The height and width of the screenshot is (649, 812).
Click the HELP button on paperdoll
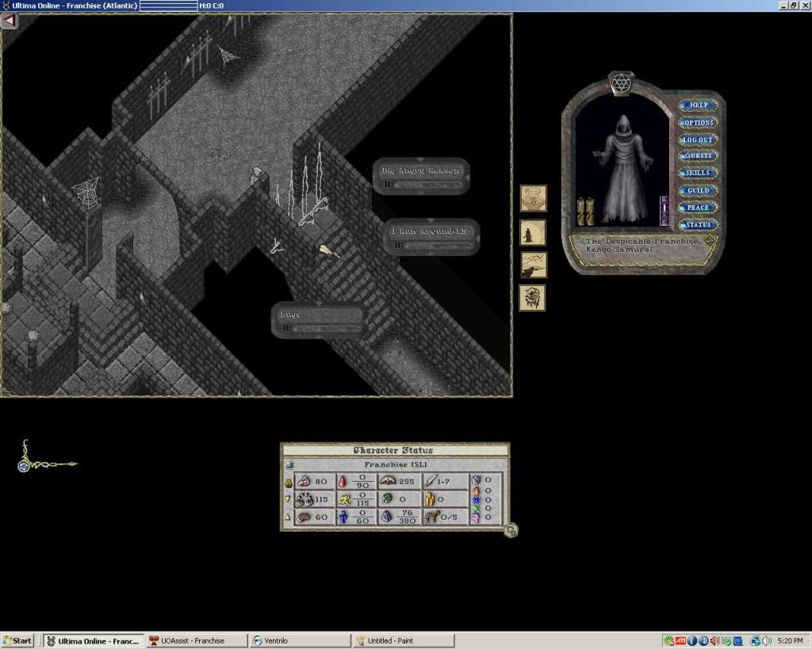click(698, 105)
